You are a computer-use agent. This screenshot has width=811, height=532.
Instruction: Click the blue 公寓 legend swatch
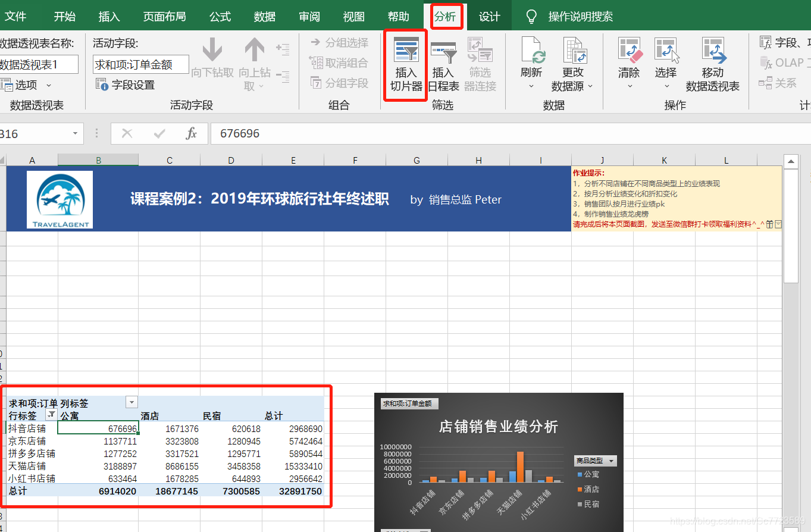(579, 474)
